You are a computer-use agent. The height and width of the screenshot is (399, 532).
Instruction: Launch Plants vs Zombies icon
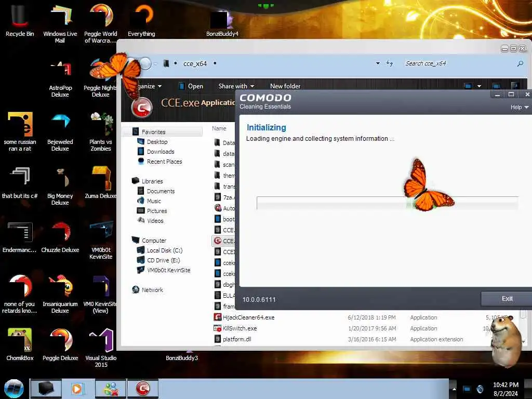(x=100, y=131)
